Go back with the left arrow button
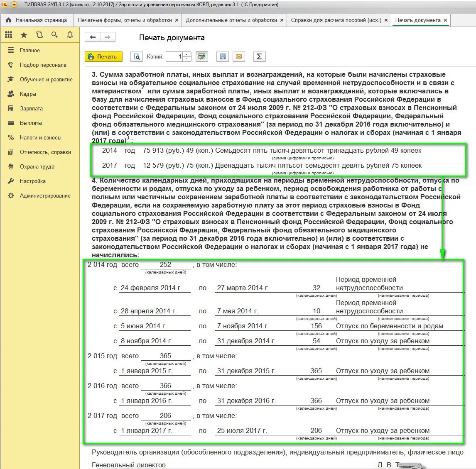Image resolution: width=476 pixels, height=469 pixels. 93,37
